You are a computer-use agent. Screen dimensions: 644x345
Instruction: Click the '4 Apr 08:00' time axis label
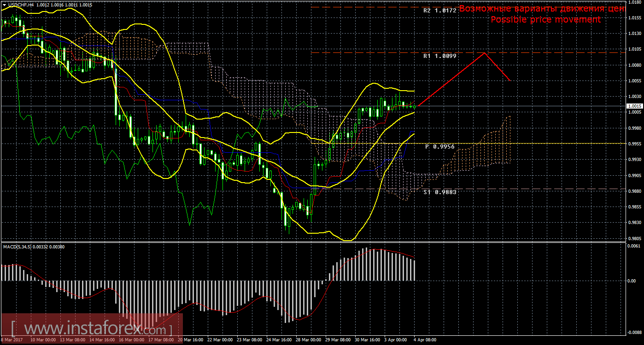click(x=425, y=340)
